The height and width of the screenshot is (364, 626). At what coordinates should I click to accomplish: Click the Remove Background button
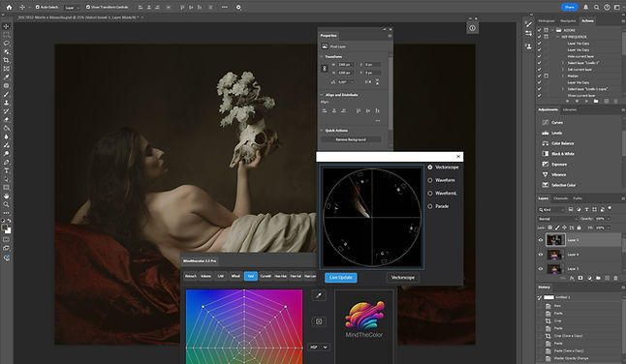pos(350,139)
